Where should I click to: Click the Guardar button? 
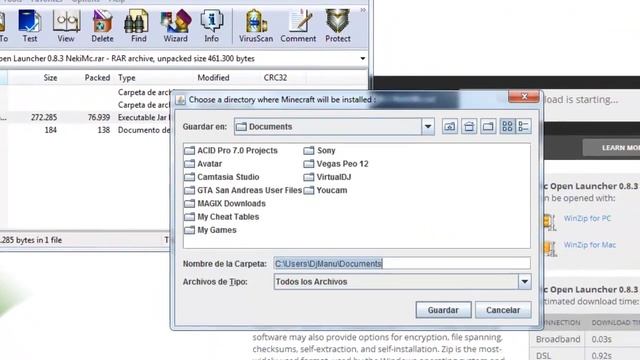443,310
